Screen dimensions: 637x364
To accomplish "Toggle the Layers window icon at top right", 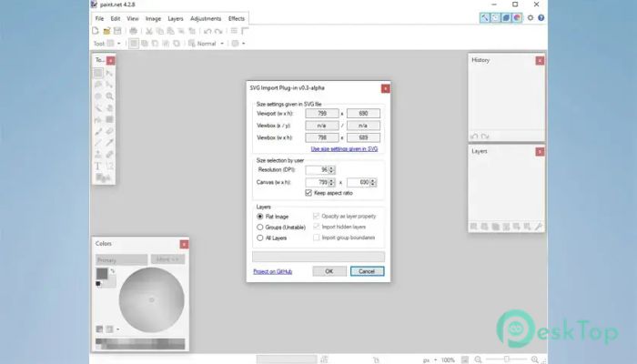I will pos(506,18).
